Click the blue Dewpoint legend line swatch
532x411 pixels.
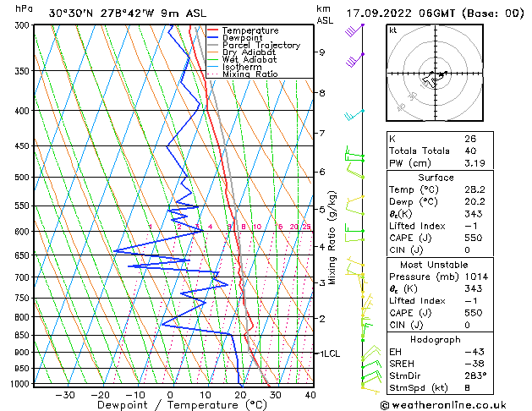212,37
